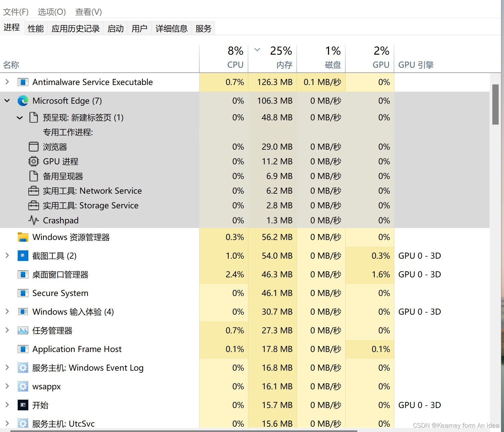504x432 pixels.
Task: Sort by the GPU usage column header
Action: tap(370, 59)
